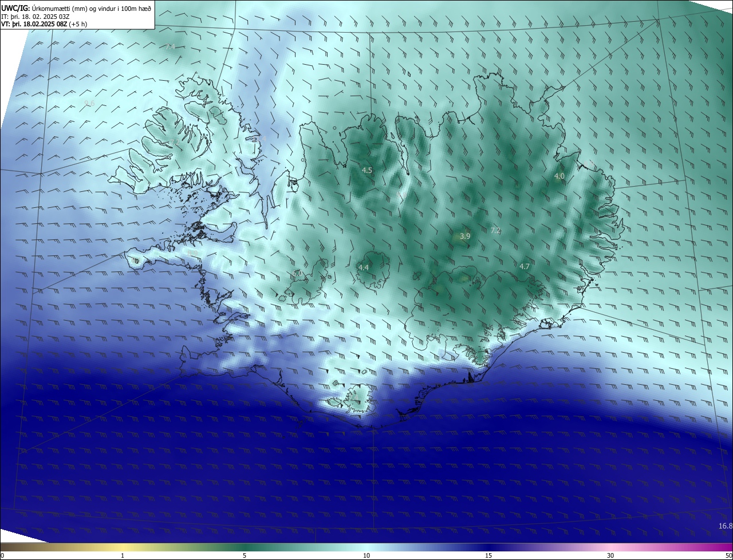This screenshot has width=733, height=560.
Task: Click the 30 tick on color scale
Action: coord(610,555)
